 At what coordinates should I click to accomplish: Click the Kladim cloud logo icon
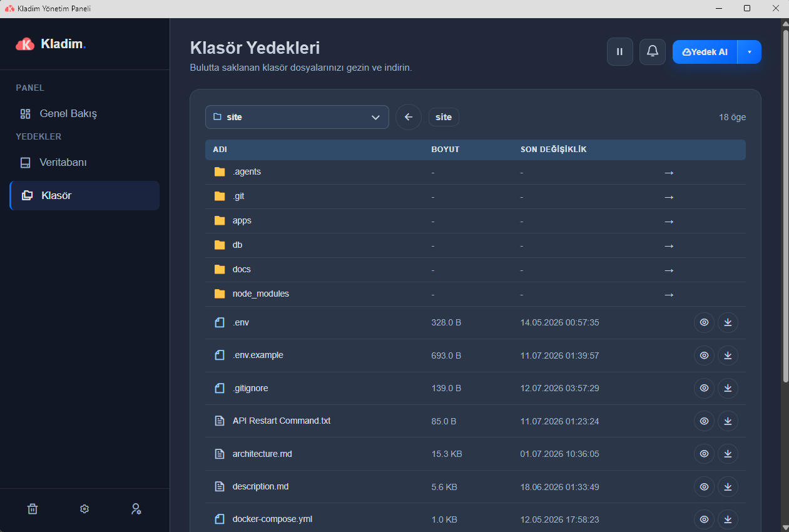[25, 44]
